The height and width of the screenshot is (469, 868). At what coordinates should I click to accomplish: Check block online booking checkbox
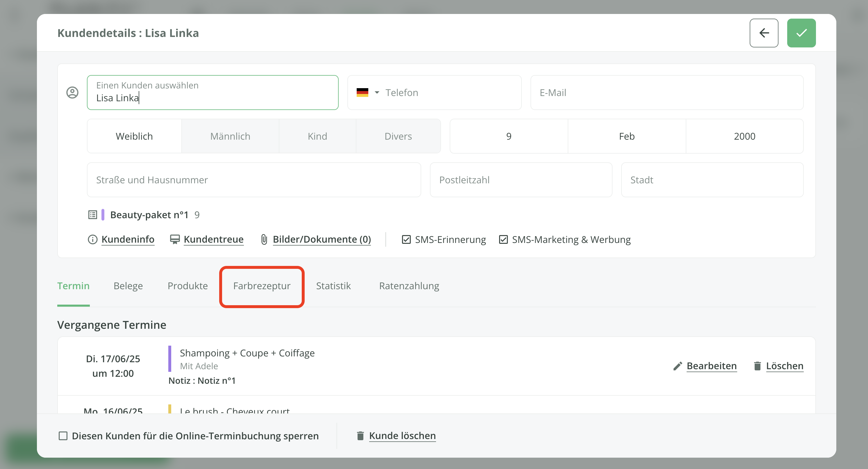pos(63,436)
